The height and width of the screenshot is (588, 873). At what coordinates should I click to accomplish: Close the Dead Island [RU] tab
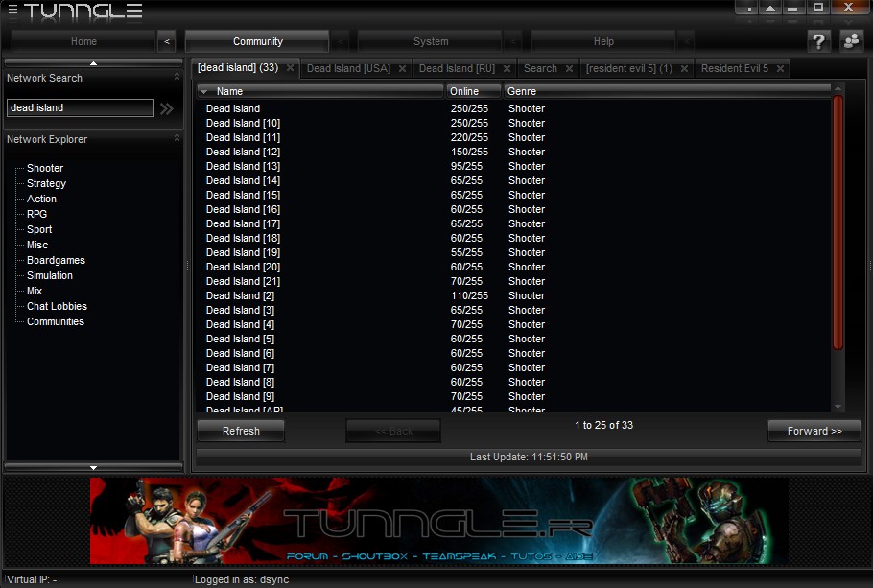(x=507, y=68)
